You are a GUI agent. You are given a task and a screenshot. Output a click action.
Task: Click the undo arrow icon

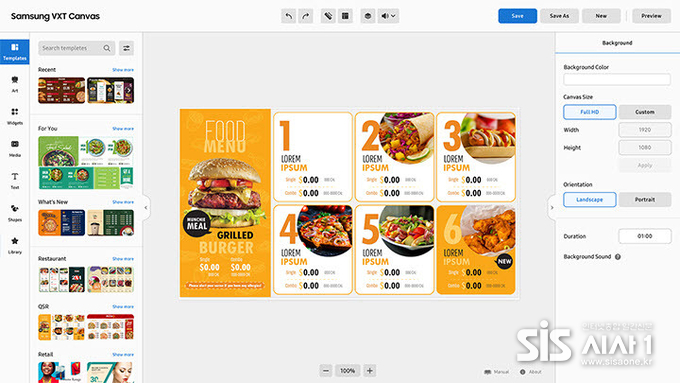coord(288,16)
